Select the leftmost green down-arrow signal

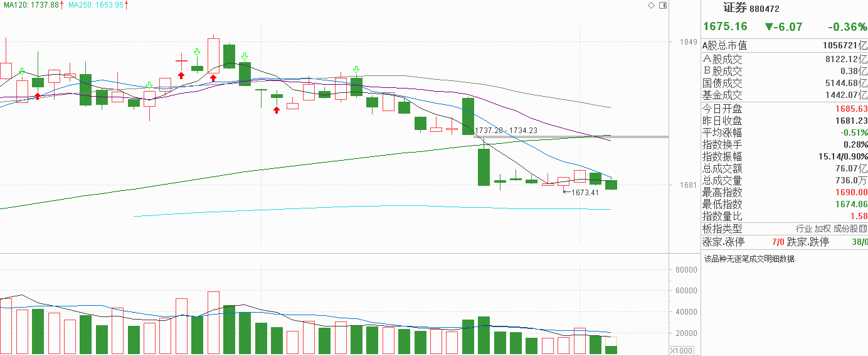[22, 72]
